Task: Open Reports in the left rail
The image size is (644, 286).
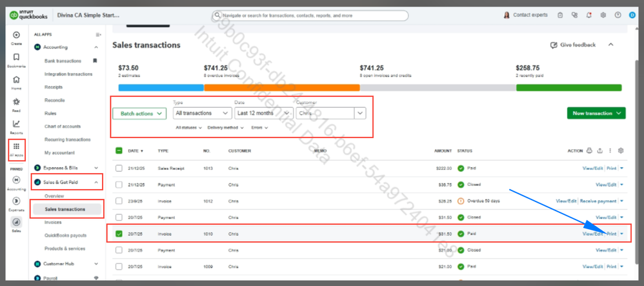Action: coord(16,124)
